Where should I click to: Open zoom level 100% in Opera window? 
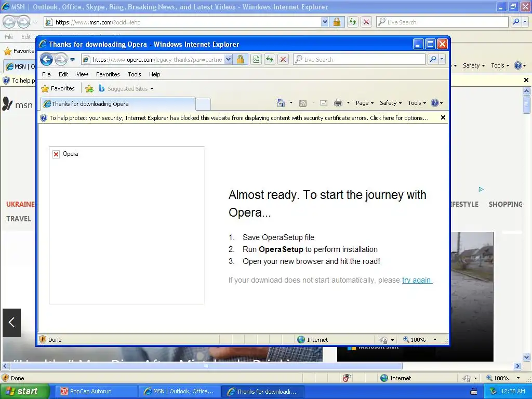point(420,340)
